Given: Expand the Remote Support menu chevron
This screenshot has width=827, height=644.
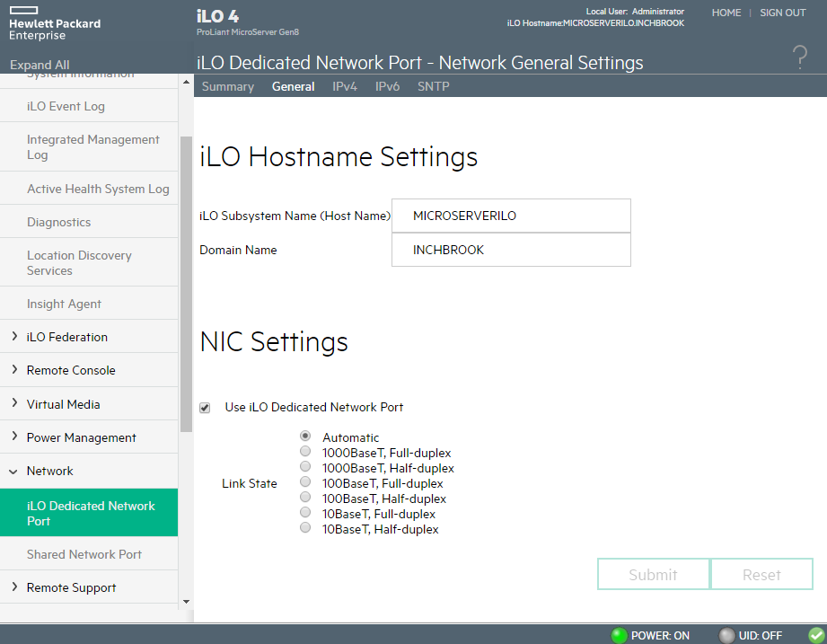Looking at the screenshot, I should [x=14, y=587].
